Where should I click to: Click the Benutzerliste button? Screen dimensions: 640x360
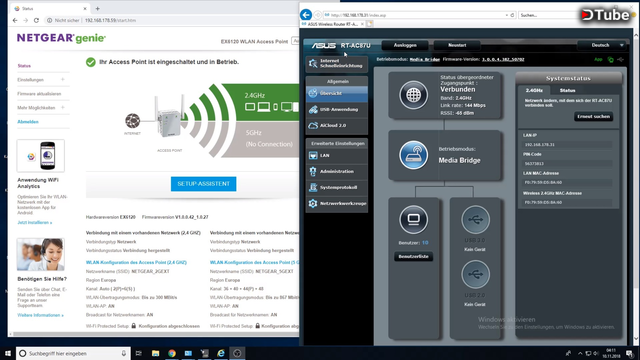tap(413, 257)
